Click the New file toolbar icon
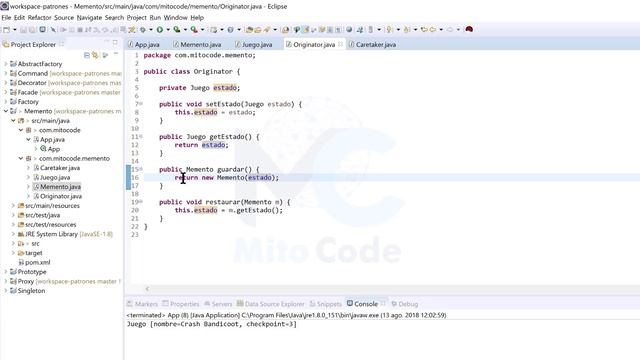 click(x=6, y=29)
